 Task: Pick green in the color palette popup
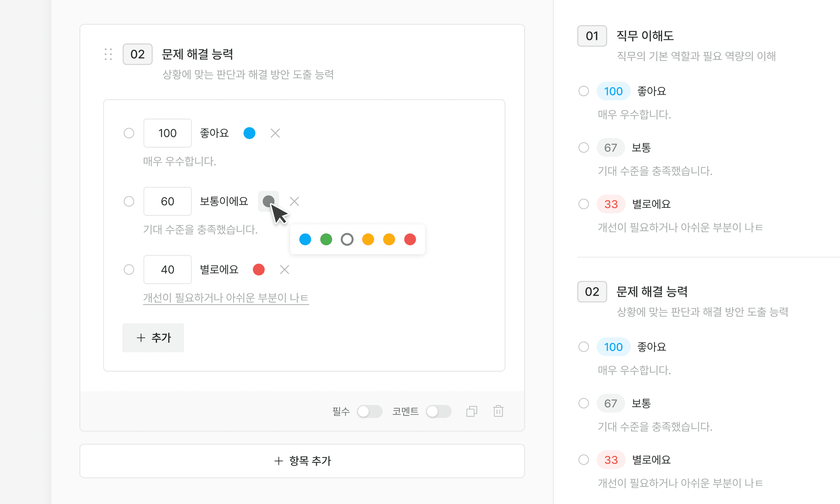(x=326, y=239)
